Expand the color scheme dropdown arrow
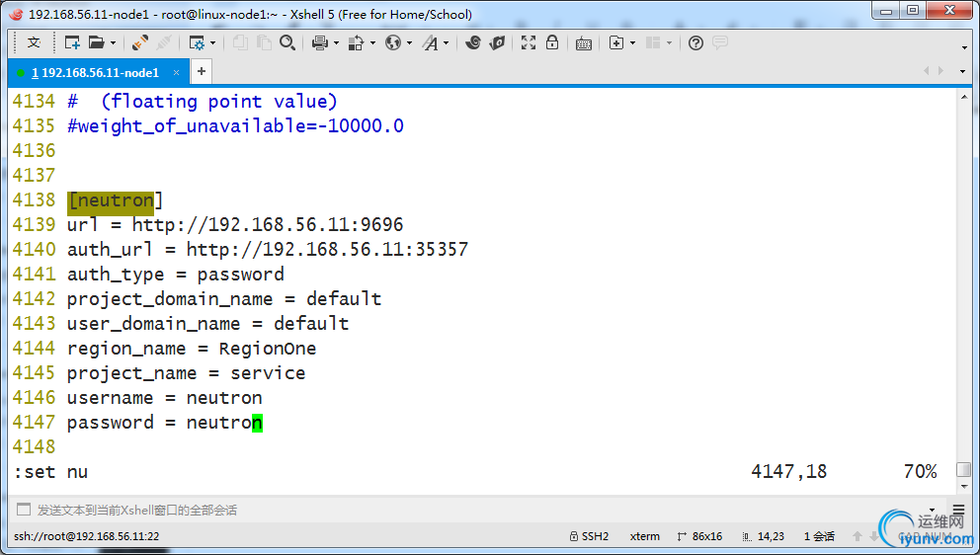 [x=373, y=43]
